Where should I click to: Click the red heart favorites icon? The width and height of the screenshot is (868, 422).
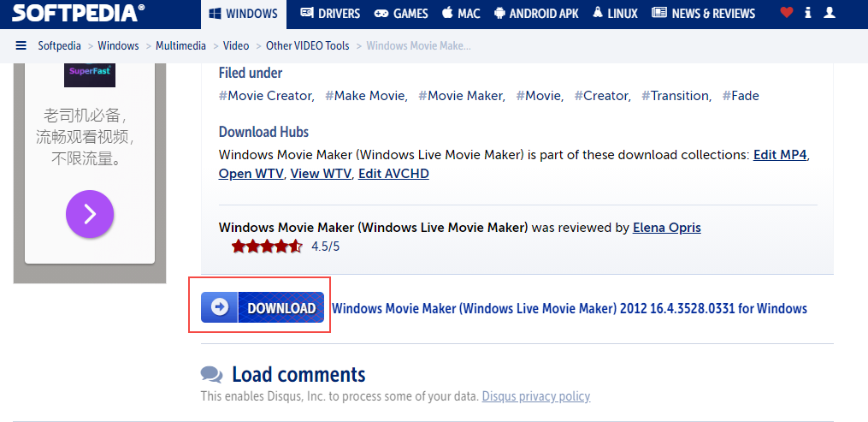click(x=787, y=12)
